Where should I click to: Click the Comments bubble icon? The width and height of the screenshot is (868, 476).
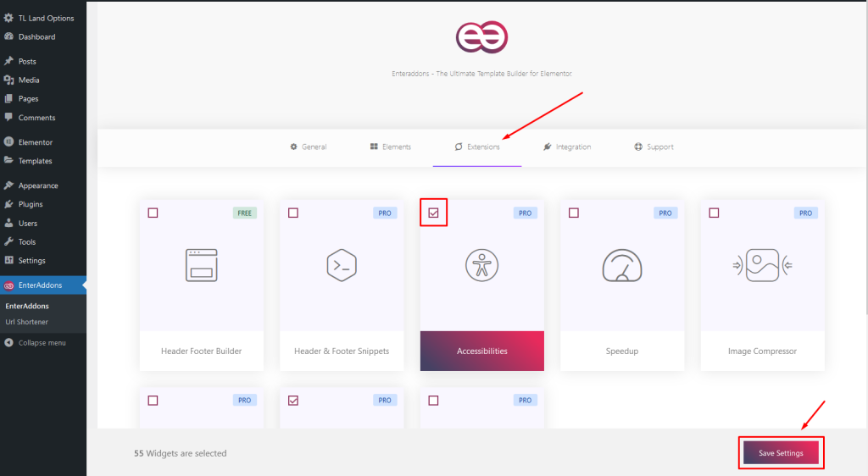click(x=8, y=117)
